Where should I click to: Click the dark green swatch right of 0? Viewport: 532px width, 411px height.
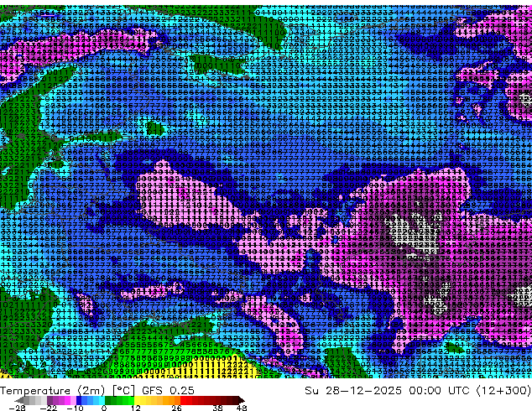[x=108, y=400]
